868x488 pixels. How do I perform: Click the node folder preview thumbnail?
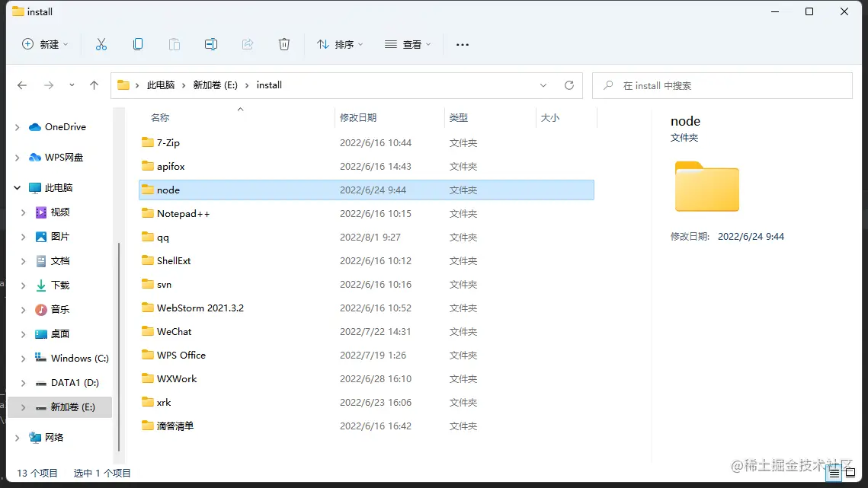707,187
